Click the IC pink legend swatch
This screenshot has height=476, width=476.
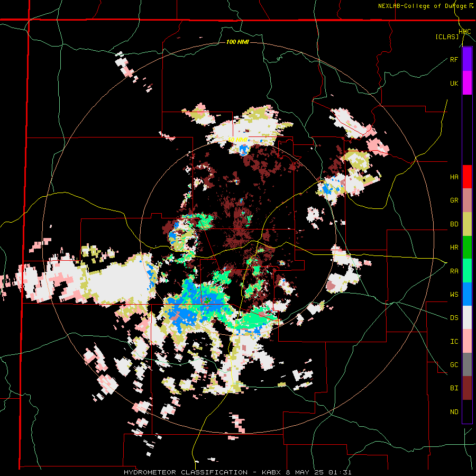point(467,341)
